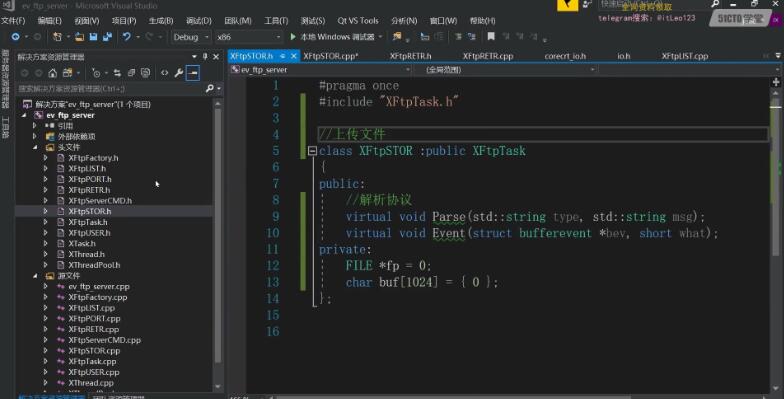Screen dimensions: 784x399
Task: Click the Save All icon
Action: (x=108, y=37)
